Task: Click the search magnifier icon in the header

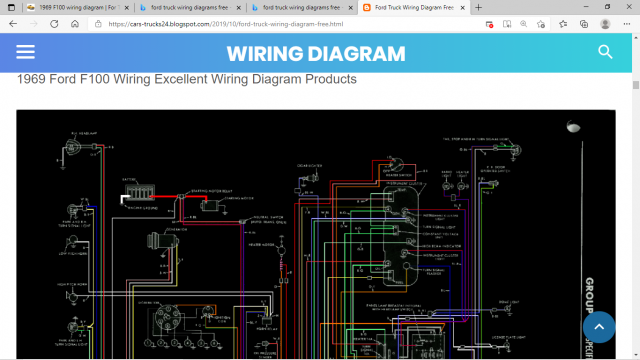Action: click(605, 52)
